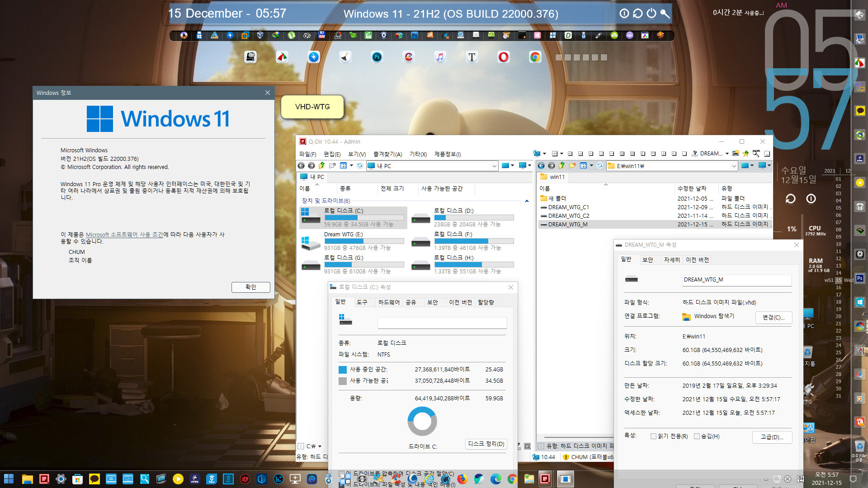Switch to the 하드웨어 tab in C: properties

tap(389, 302)
